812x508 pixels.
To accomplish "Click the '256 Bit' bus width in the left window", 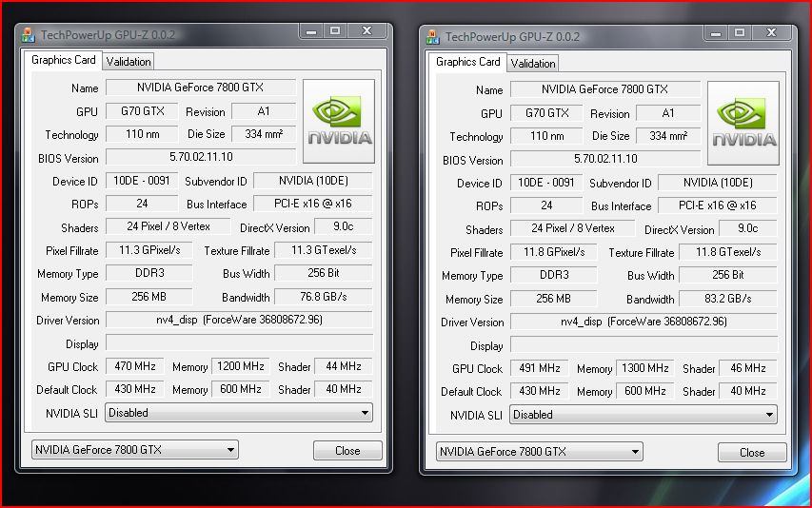I will [x=323, y=273].
